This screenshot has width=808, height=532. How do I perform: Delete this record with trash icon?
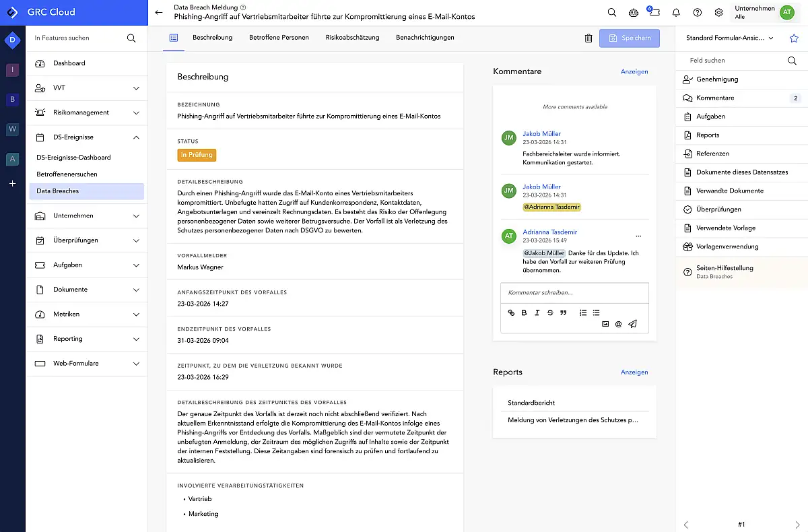[588, 38]
